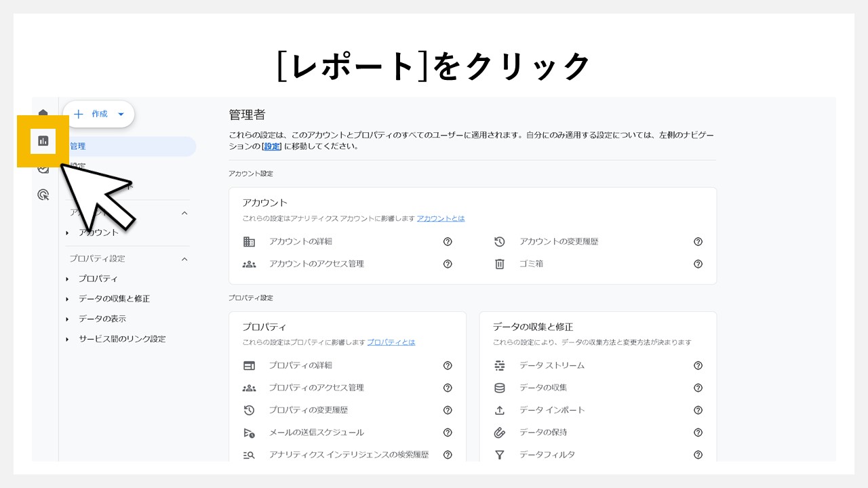Follow the アカウントとは link
This screenshot has height=488, width=868.
pos(441,218)
